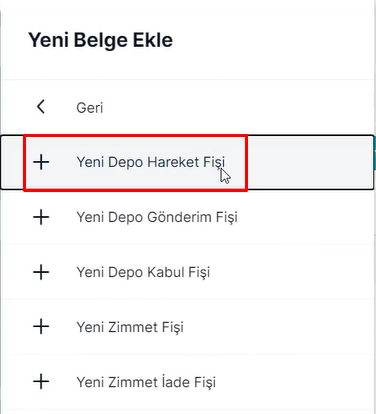Image resolution: width=376 pixels, height=414 pixels.
Task: Choose the Yeni Depo Gönderim Fişi entry text
Action: coord(157,217)
